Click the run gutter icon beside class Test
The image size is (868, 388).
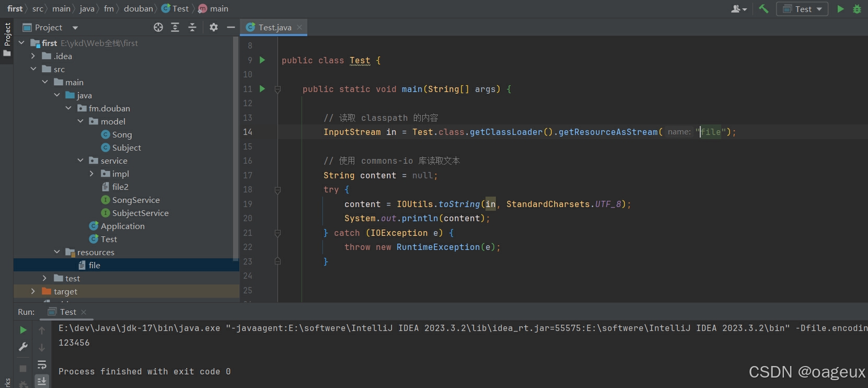[x=262, y=60]
